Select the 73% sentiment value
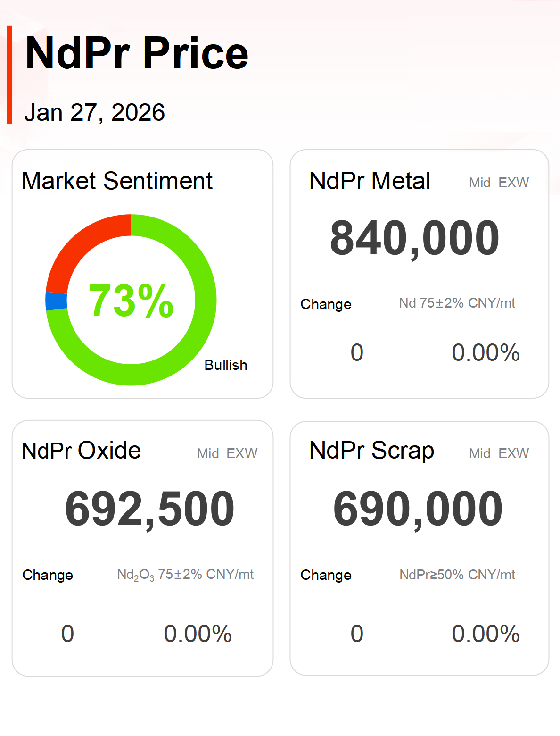560x736 pixels. coord(131,301)
